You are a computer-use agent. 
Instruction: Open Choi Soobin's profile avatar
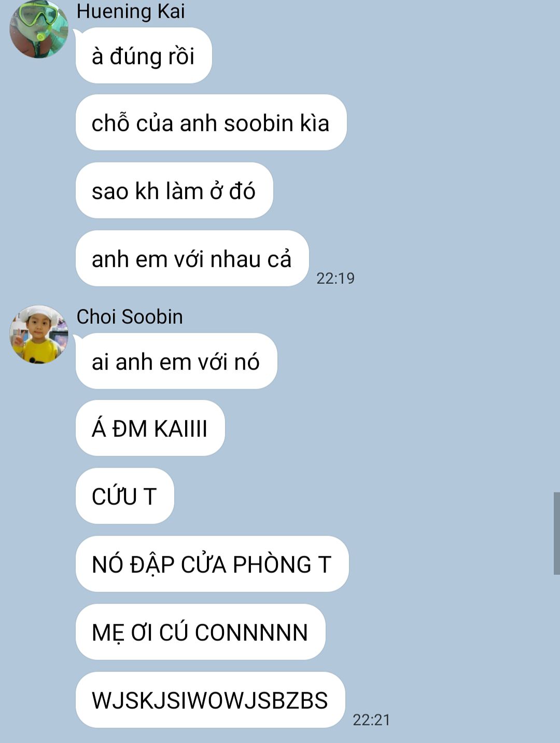click(x=39, y=334)
